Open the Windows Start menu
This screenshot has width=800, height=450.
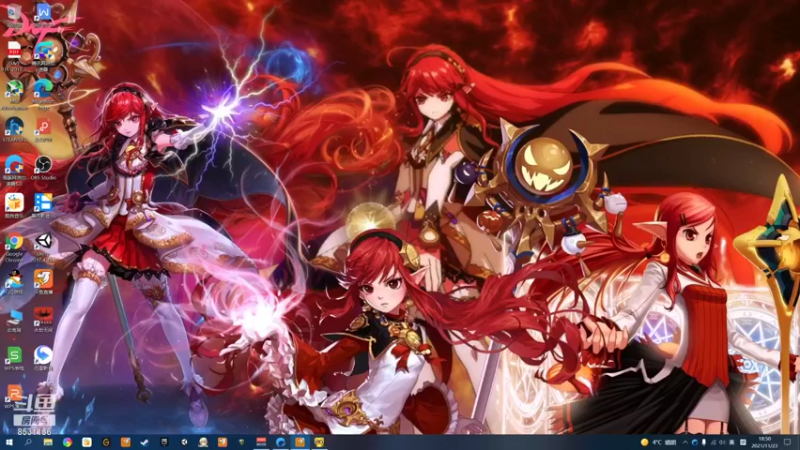click(9, 442)
